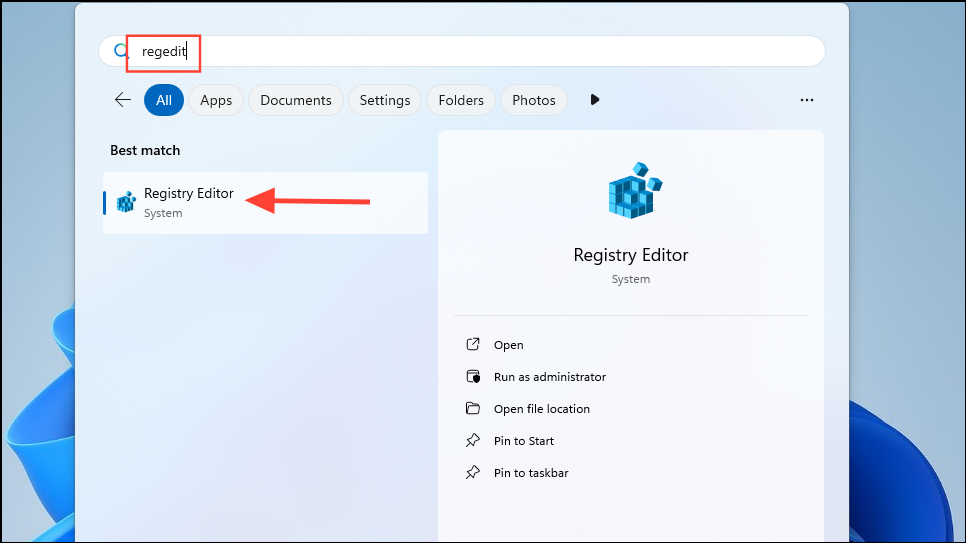
Task: Click the Open action icon
Action: pos(473,344)
